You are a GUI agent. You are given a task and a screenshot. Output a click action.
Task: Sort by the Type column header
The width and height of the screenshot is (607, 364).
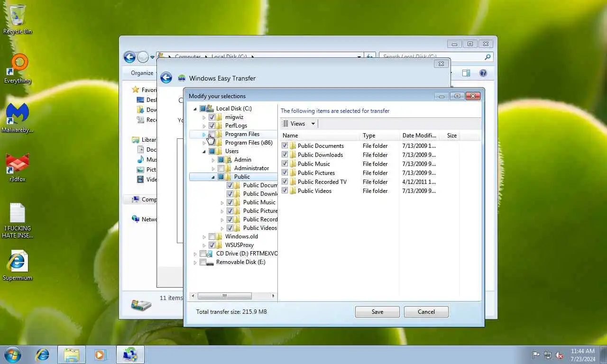pyautogui.click(x=380, y=136)
